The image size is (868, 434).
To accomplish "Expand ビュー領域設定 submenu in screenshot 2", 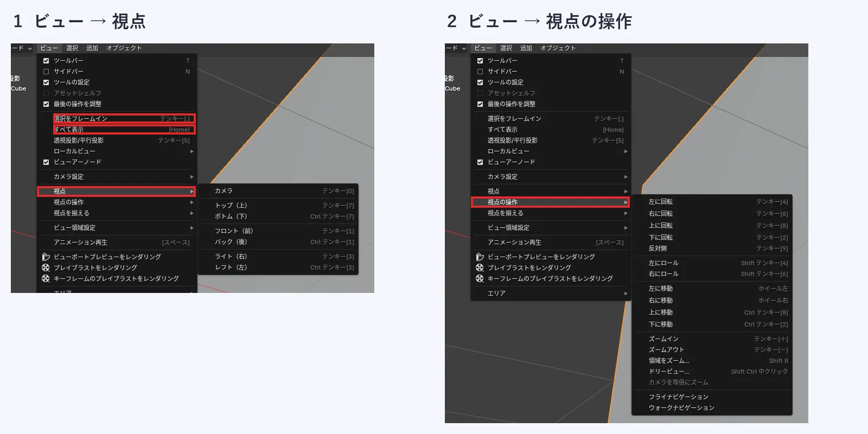I will click(x=551, y=228).
